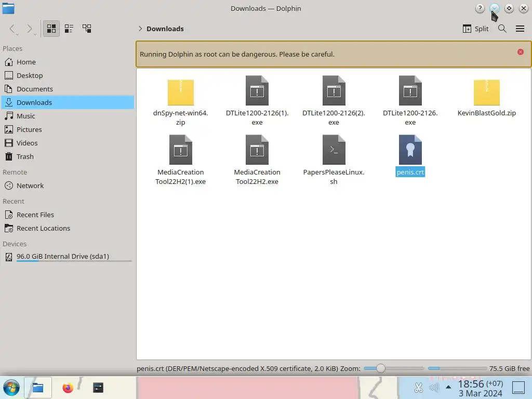The height and width of the screenshot is (399, 532).
Task: Launch Firefox from the taskbar
Action: (68, 388)
